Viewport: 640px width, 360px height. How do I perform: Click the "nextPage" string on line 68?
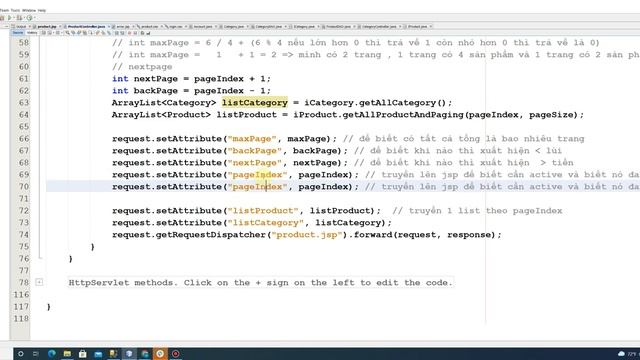click(255, 162)
